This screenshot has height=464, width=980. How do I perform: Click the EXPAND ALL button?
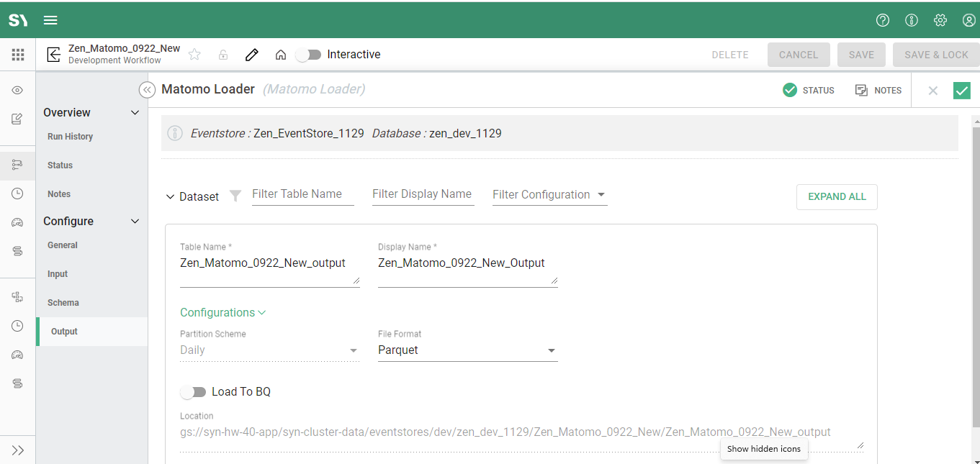click(x=837, y=196)
